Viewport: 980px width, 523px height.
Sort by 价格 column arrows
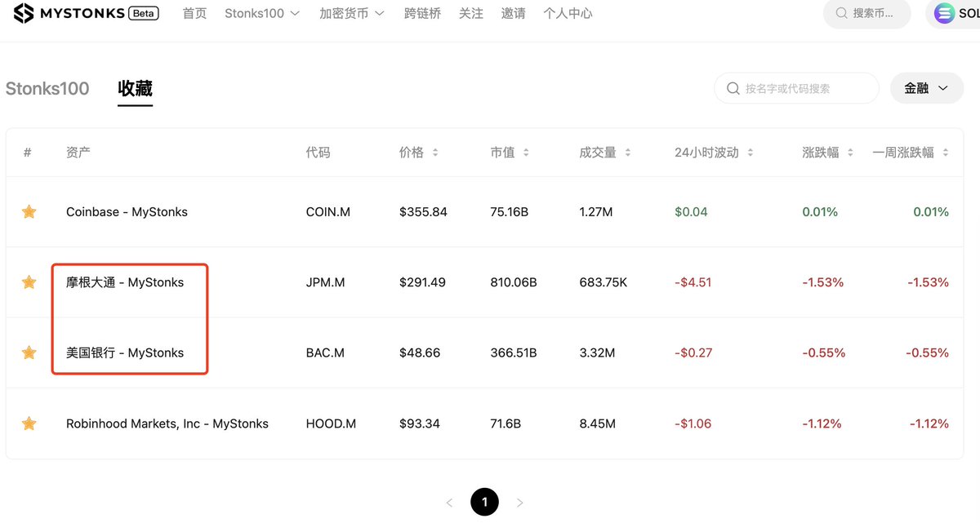tap(435, 153)
